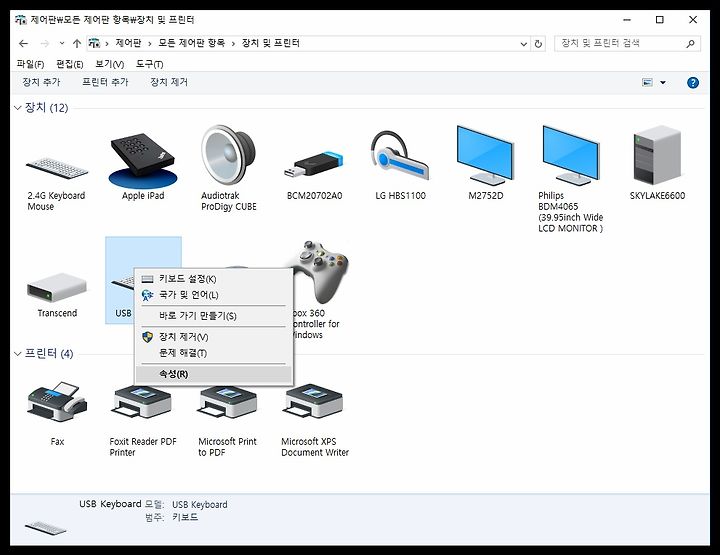Maximize the window

[x=660, y=20]
